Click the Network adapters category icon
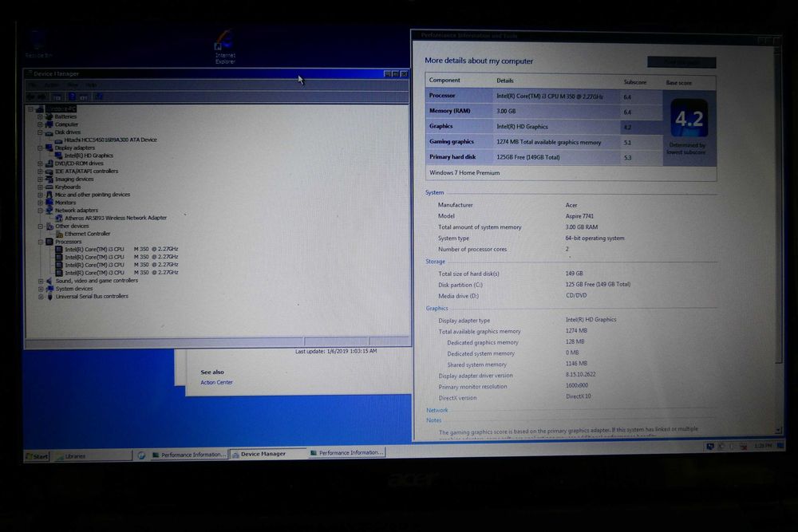798x532 pixels. 49,210
